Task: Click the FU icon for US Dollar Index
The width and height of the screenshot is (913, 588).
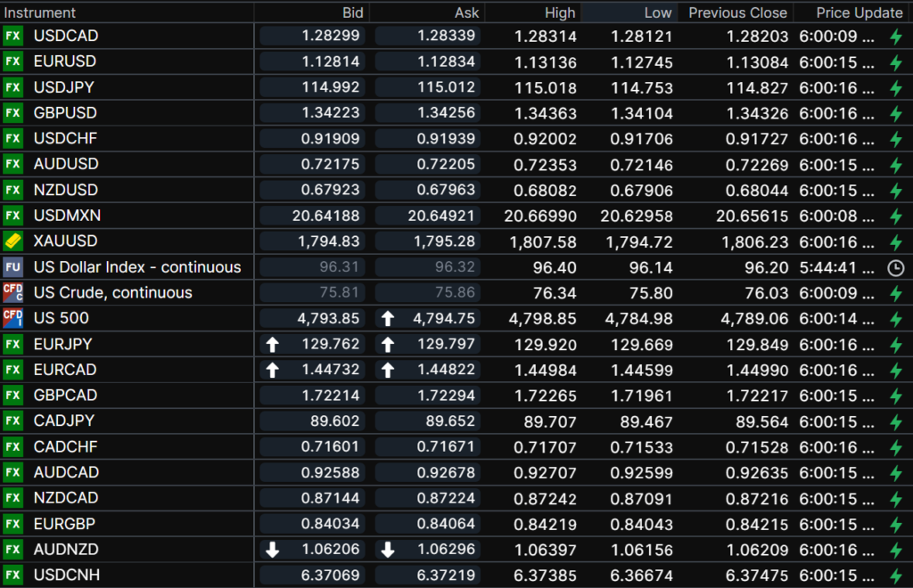Action: tap(12, 267)
